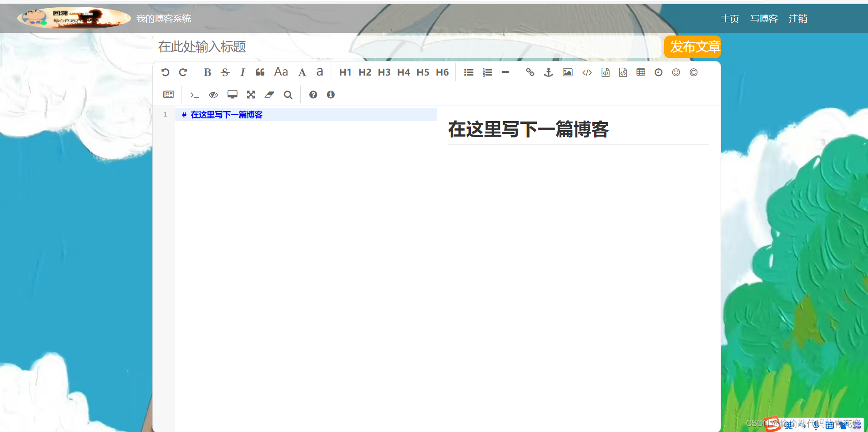
Task: Insert preformatted text block
Action: click(606, 72)
